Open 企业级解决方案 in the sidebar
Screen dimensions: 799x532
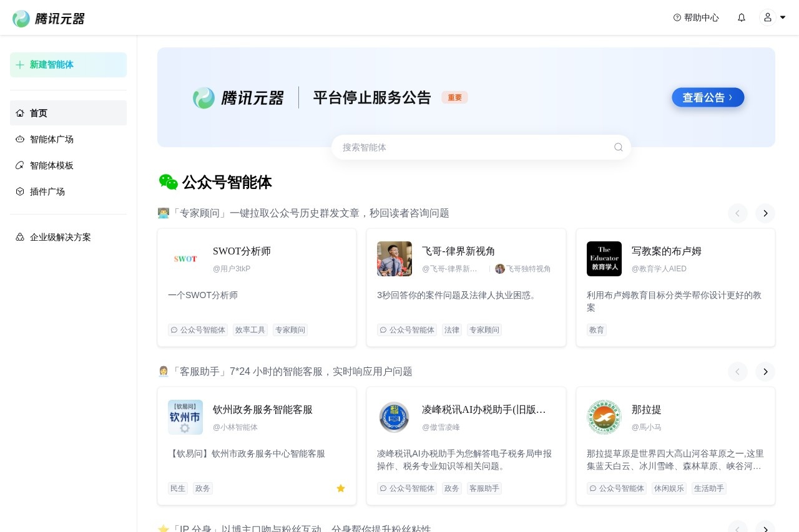(68, 237)
